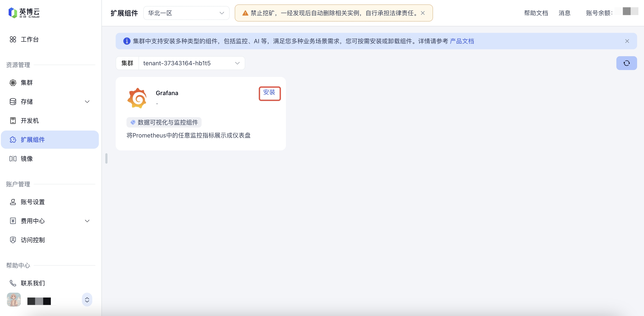This screenshot has width=644, height=316.
Task: Click the orange warning triangle icon
Action: pyautogui.click(x=245, y=13)
